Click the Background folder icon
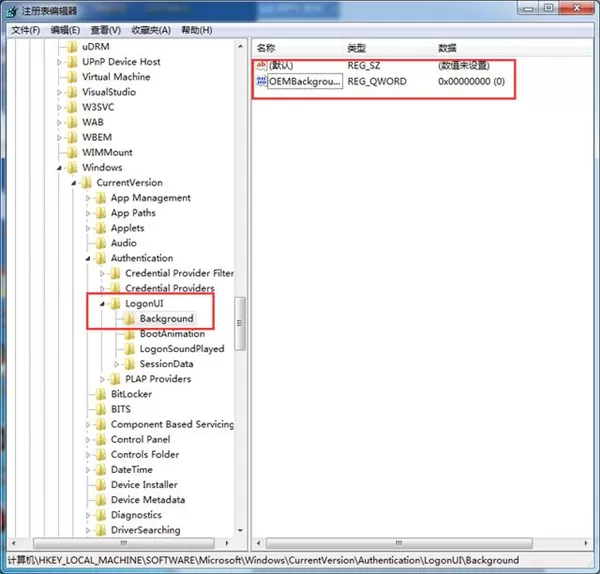 [x=130, y=318]
